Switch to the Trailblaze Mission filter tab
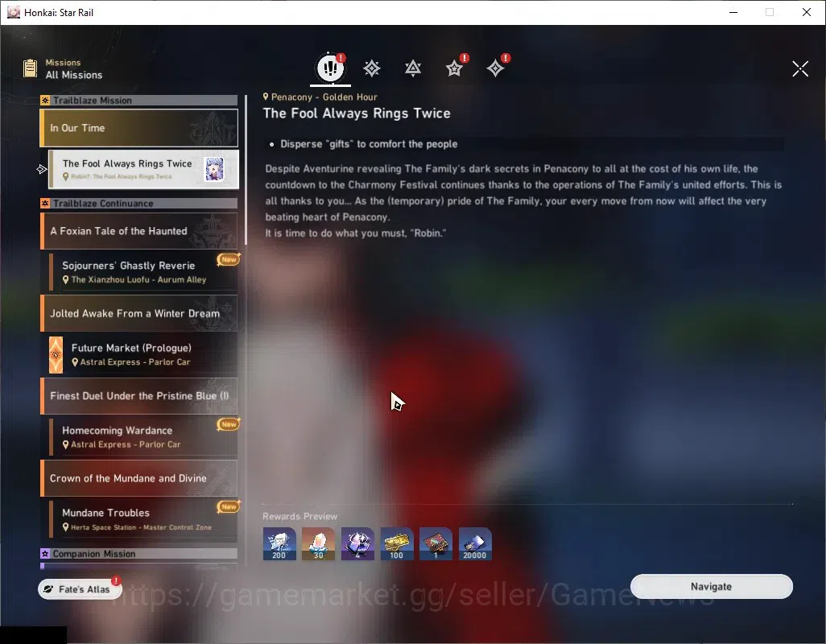This screenshot has height=644, width=826. click(x=372, y=68)
